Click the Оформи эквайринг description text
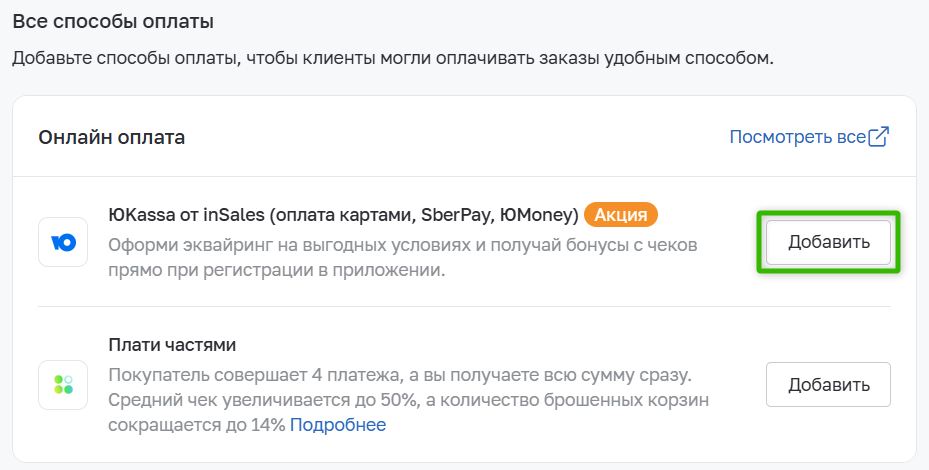Screen dimensions: 929x470 (402, 245)
